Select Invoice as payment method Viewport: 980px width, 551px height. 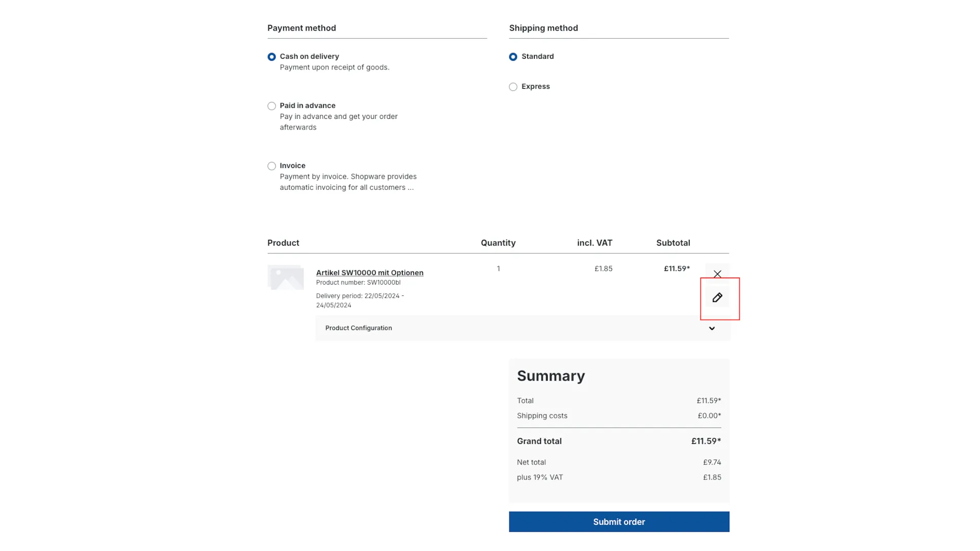(272, 166)
